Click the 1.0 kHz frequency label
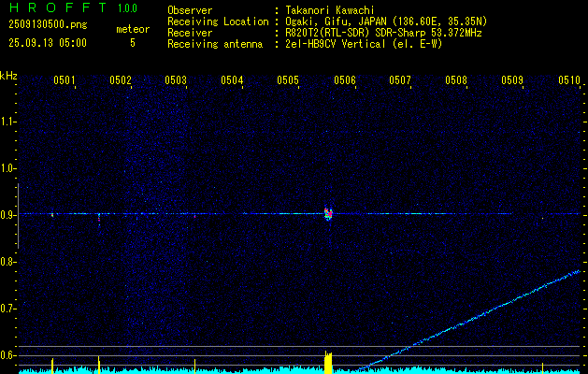This screenshot has width=588, height=374. point(7,168)
